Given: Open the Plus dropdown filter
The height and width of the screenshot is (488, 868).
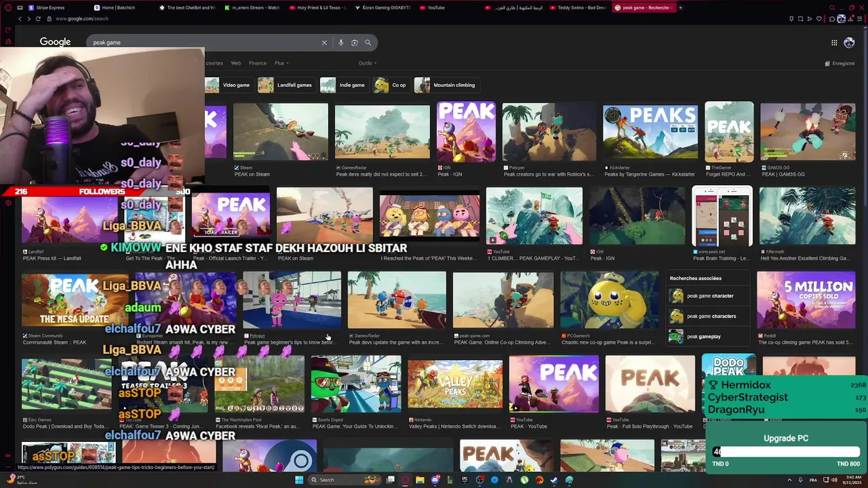Looking at the screenshot, I should [x=281, y=63].
